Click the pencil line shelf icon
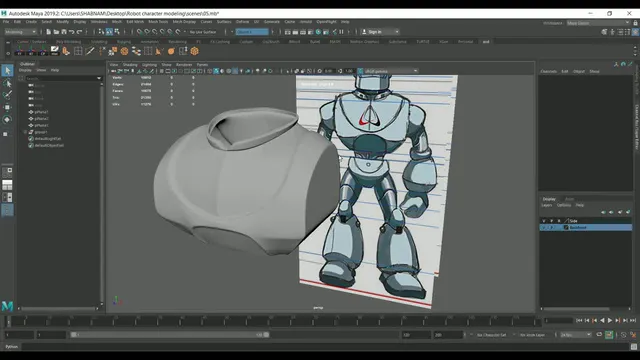The image size is (640, 360). pyautogui.click(x=90, y=51)
